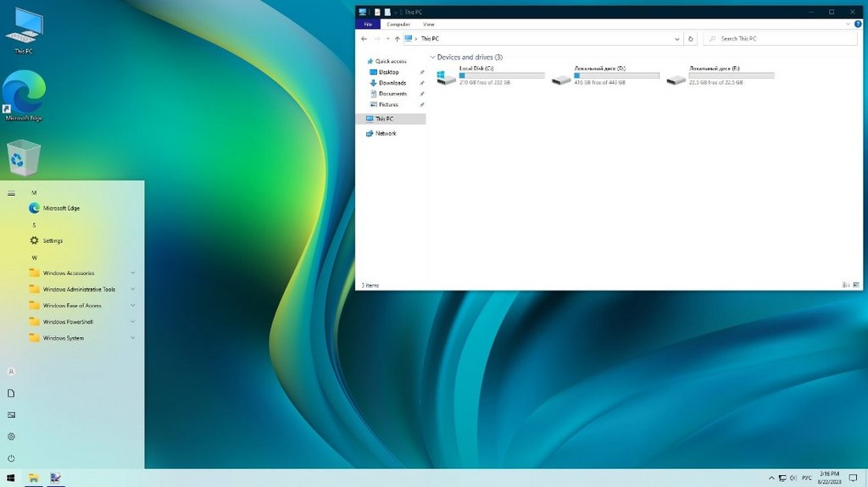The image size is (868, 487).
Task: Open the recent locations dropdown arrow
Action: [x=387, y=39]
